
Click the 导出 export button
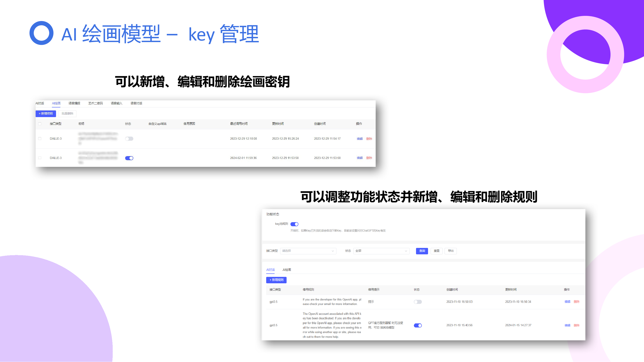coord(451,251)
